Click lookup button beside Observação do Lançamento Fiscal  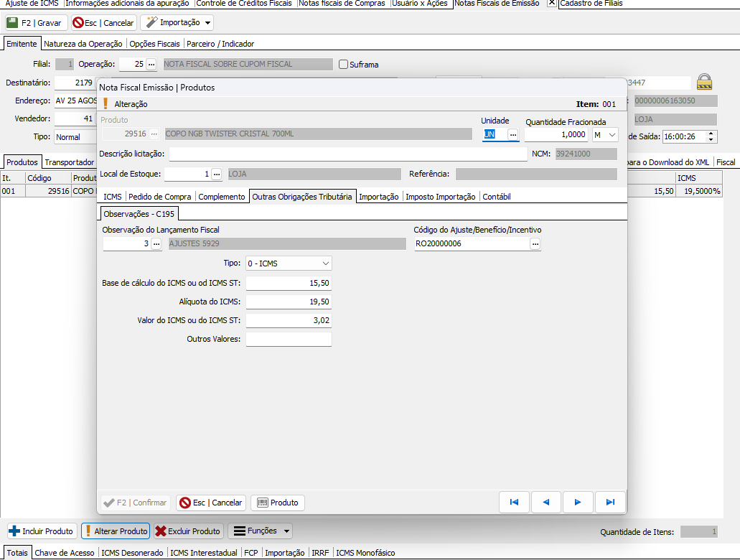pos(156,244)
